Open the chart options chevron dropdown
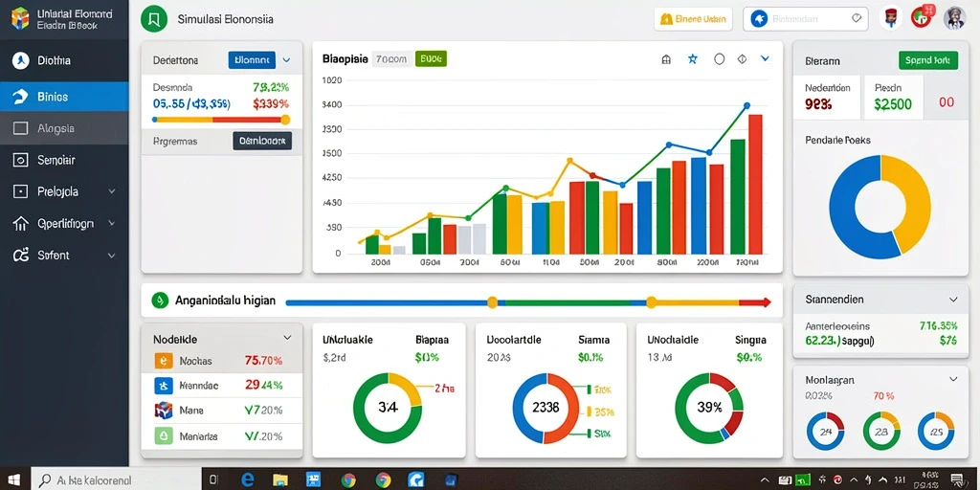The width and height of the screenshot is (980, 490). point(765,58)
